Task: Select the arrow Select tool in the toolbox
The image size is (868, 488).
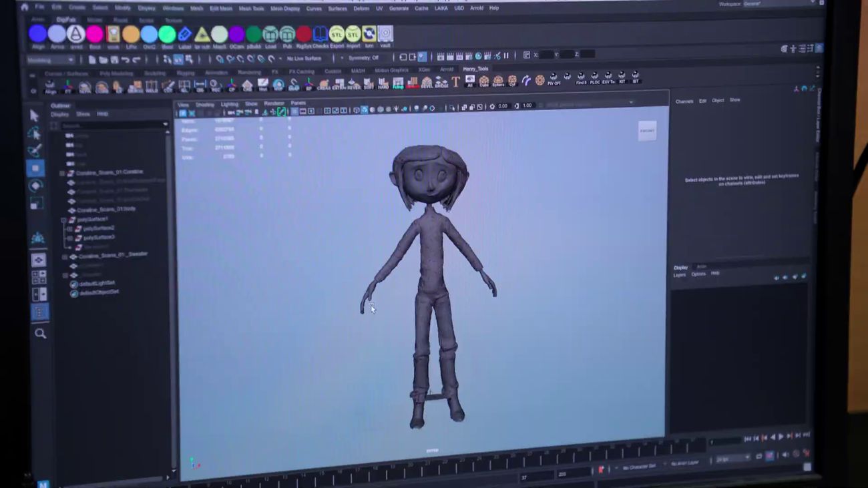Action: click(35, 115)
